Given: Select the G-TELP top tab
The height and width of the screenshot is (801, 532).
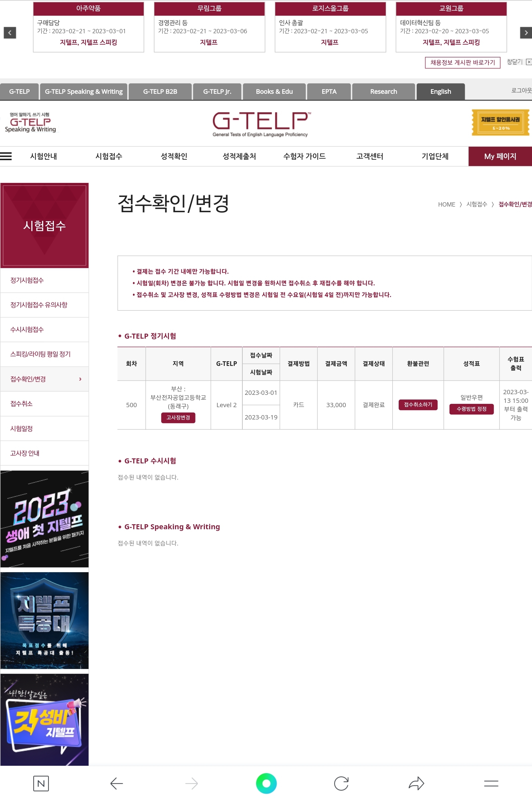Looking at the screenshot, I should coord(19,91).
